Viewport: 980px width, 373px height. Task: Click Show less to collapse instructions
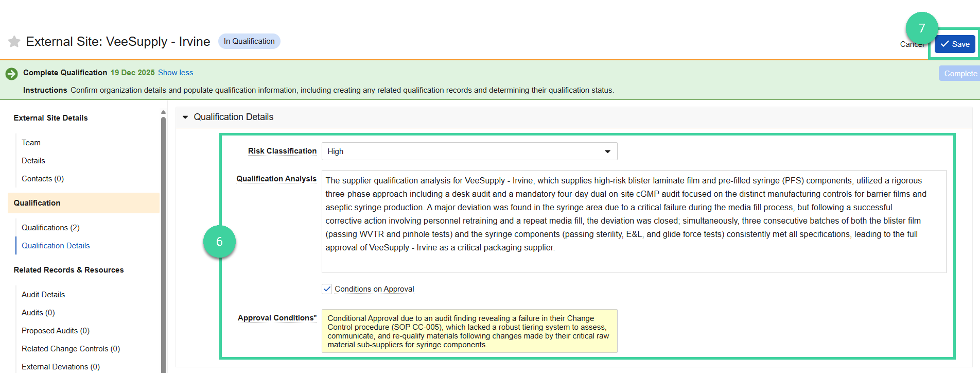pyautogui.click(x=175, y=73)
